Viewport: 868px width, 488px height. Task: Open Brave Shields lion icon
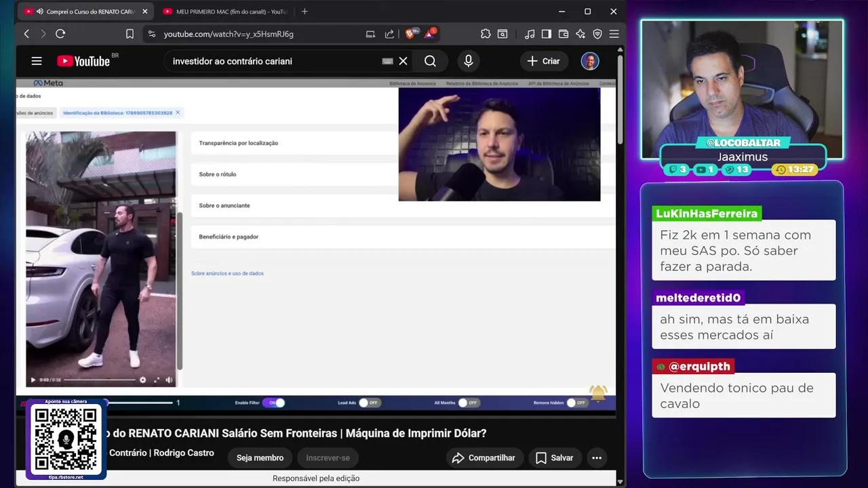pyautogui.click(x=411, y=34)
